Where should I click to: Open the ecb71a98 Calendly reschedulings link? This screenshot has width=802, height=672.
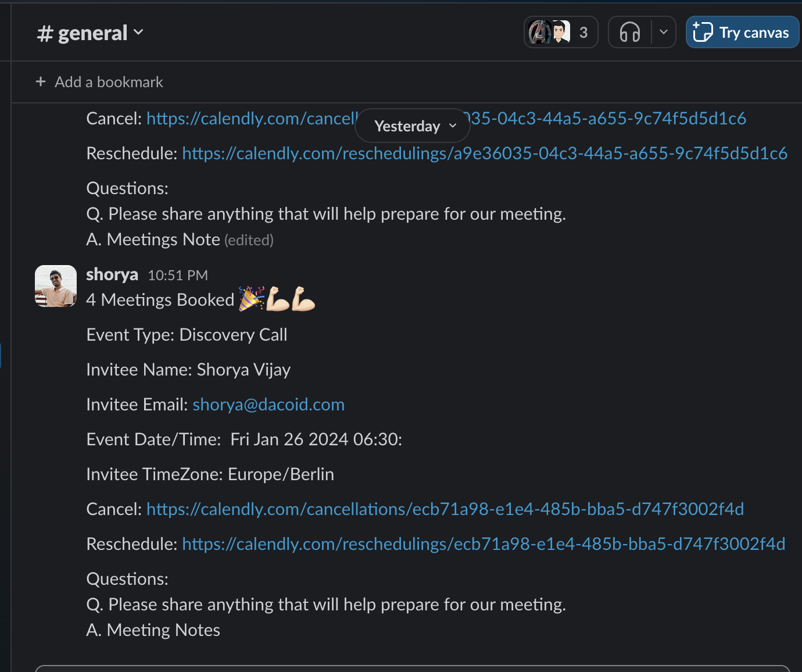coord(483,544)
